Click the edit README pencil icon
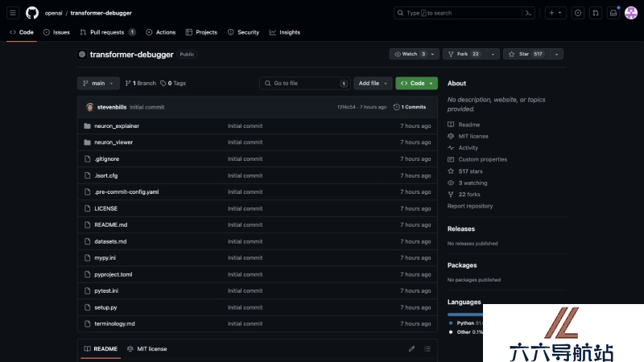 coord(411,349)
